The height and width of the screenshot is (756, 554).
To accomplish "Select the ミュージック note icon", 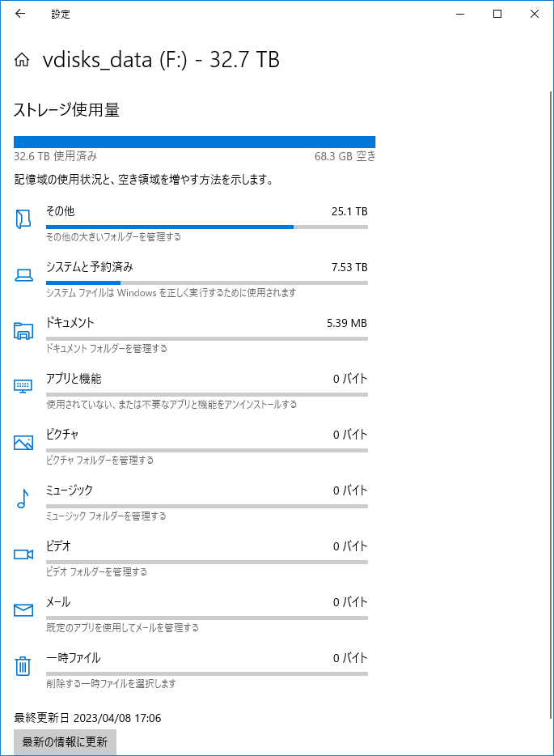I will [x=23, y=499].
